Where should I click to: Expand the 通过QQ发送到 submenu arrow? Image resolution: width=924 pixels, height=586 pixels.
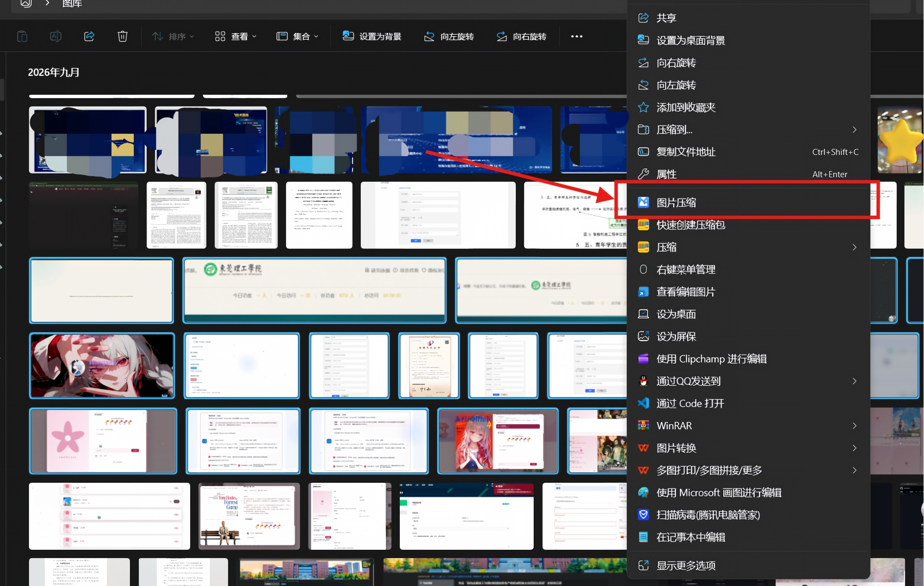click(854, 381)
